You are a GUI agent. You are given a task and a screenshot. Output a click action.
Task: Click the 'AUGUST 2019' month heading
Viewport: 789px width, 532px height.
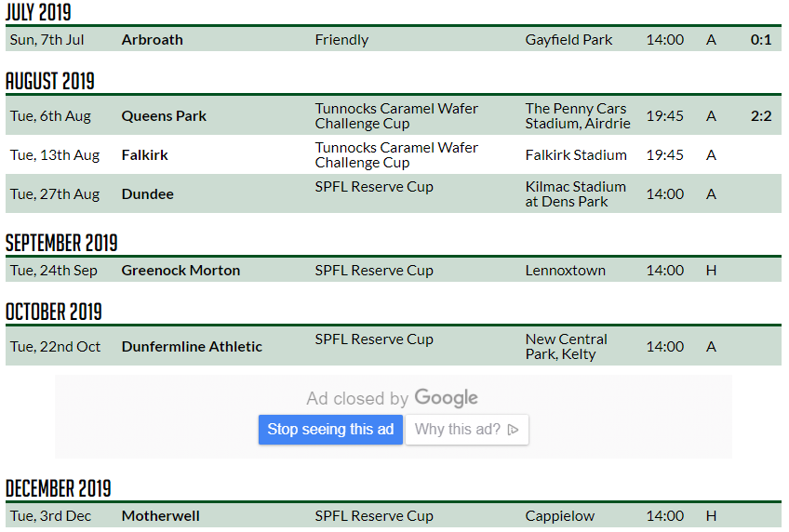[50, 81]
